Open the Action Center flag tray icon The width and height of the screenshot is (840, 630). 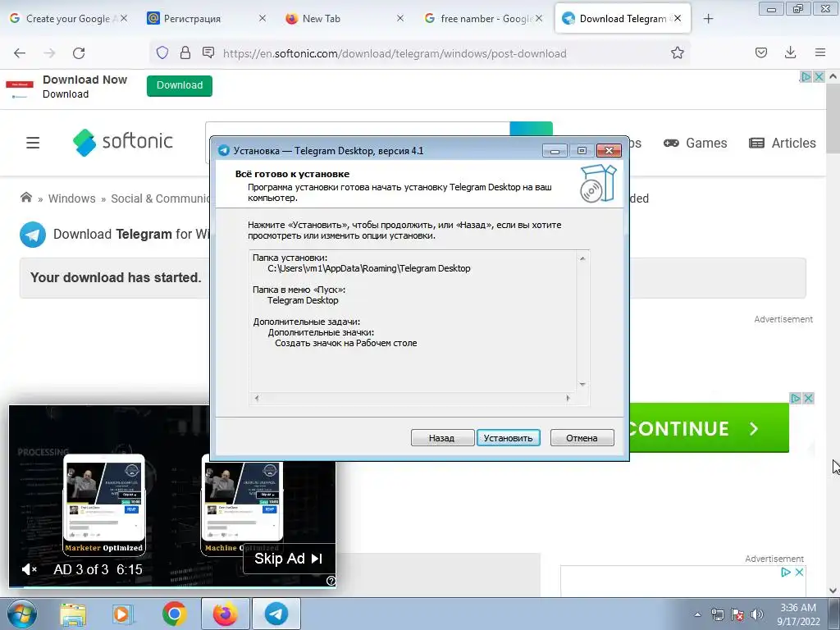click(x=737, y=614)
